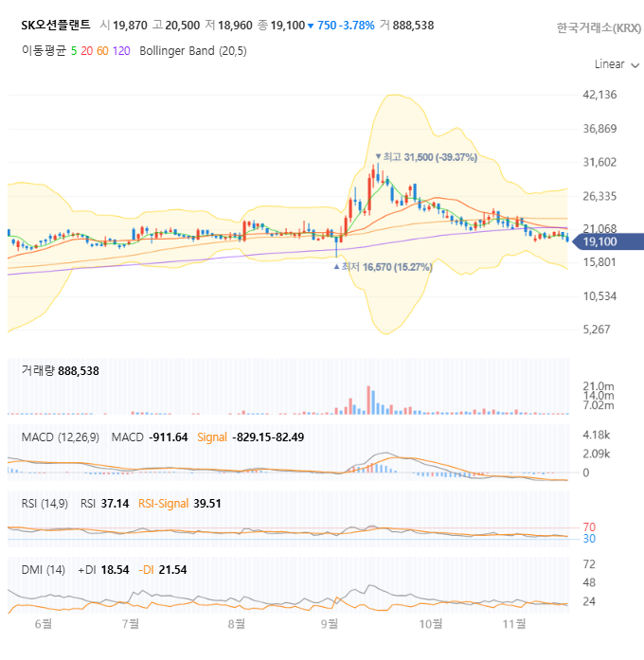
Task: Select the 20-day moving average label
Action: tap(87, 51)
